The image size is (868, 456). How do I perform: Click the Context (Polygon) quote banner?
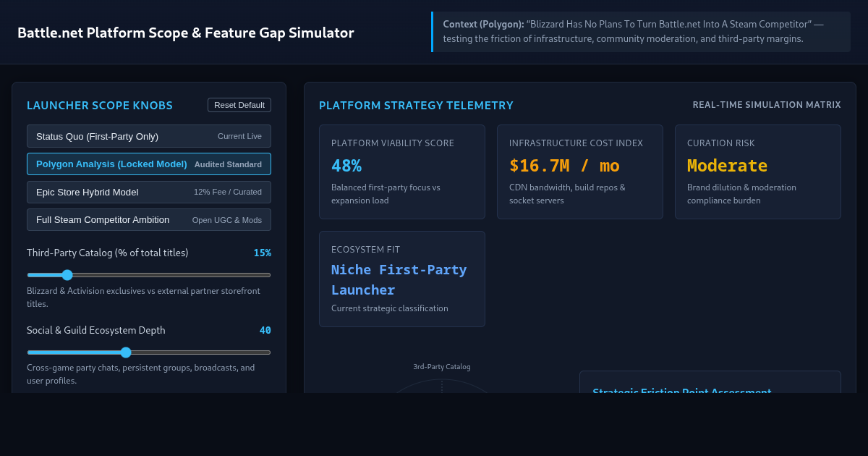(641, 32)
